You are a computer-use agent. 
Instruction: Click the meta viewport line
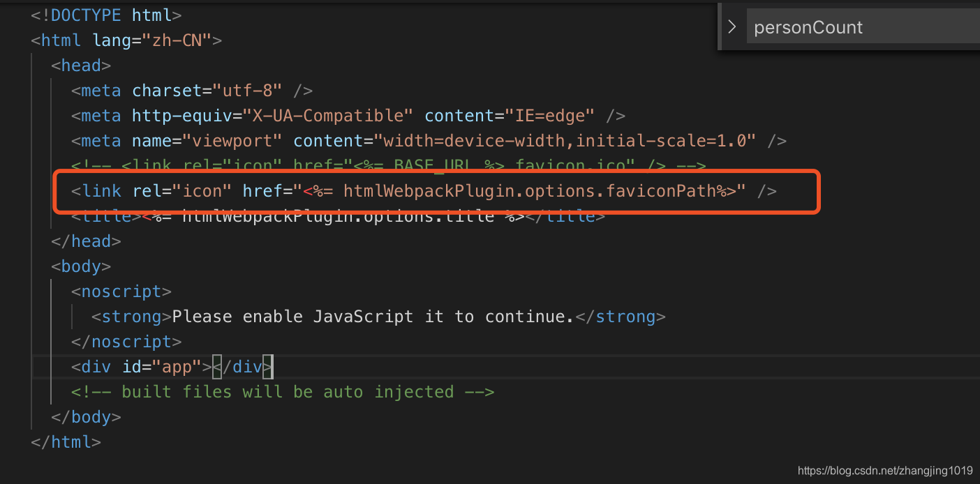pyautogui.click(x=429, y=141)
